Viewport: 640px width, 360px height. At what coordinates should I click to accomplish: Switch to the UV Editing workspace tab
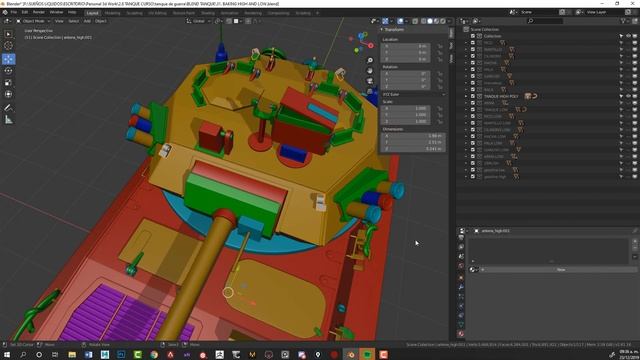coord(158,13)
